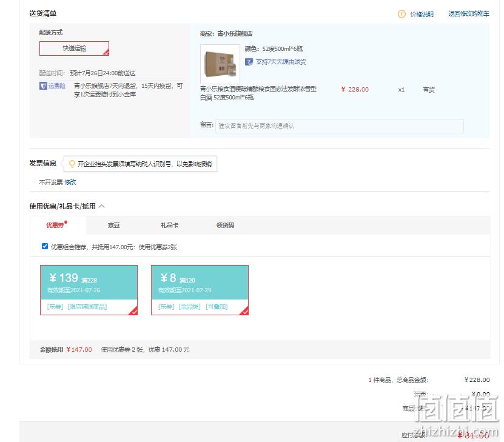Open the 运费险 link text

(x=57, y=85)
